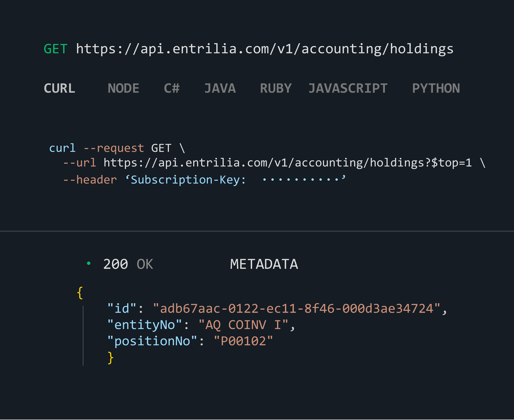Select the 200 OK response tab
The height and width of the screenshot is (420, 514).
tap(128, 264)
